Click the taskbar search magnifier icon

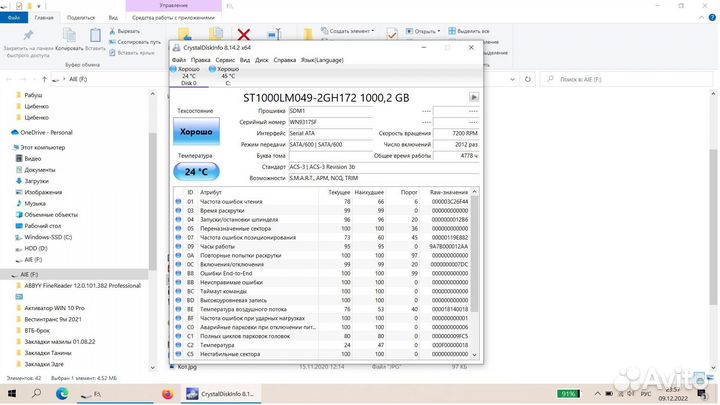36,394
